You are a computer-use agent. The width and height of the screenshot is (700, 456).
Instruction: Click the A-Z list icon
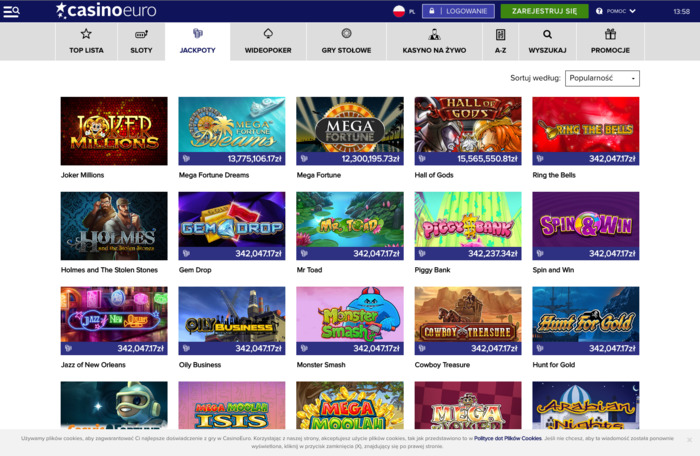(500, 34)
